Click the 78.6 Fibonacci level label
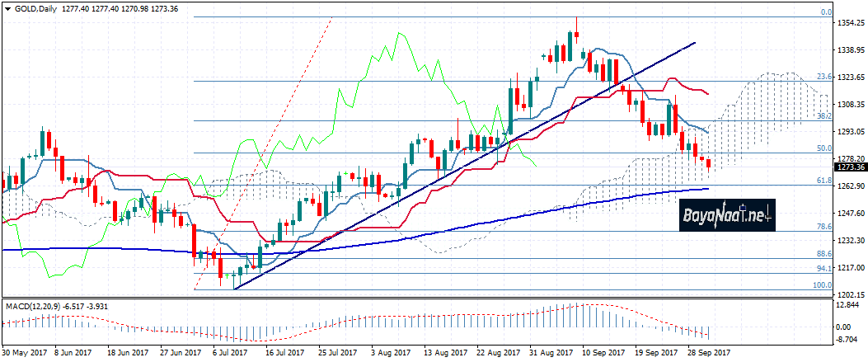Screen dimensions: 868x362 pos(822,226)
